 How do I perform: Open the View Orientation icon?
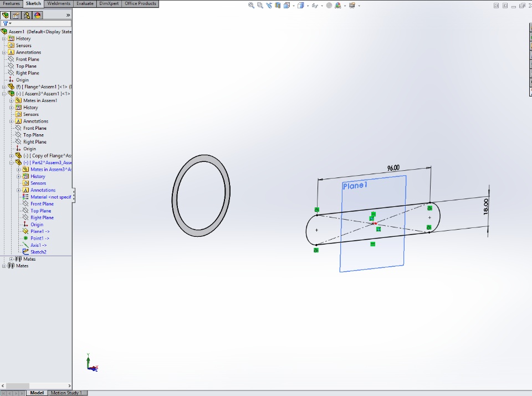[287, 6]
